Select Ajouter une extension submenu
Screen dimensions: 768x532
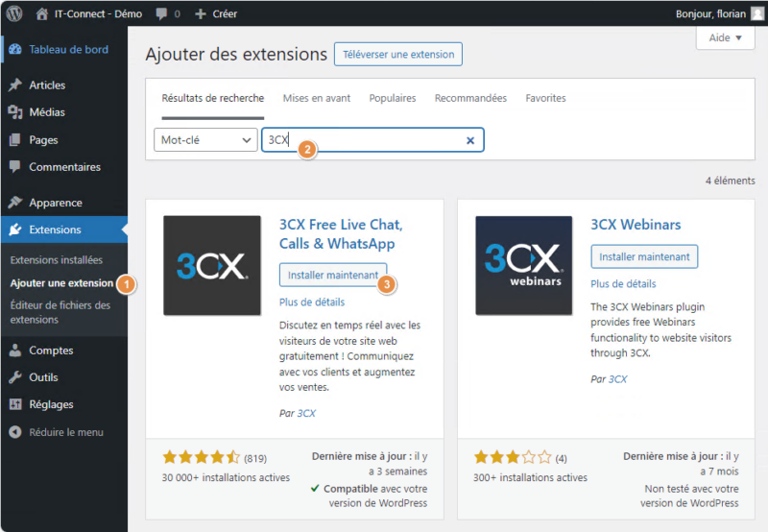(x=61, y=283)
